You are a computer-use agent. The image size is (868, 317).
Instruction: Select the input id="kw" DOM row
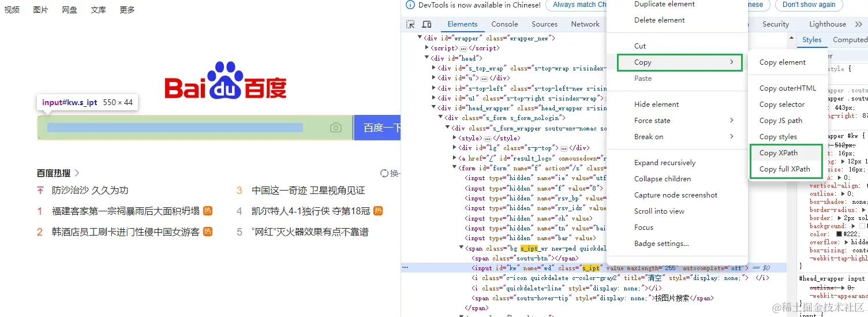[594, 268]
